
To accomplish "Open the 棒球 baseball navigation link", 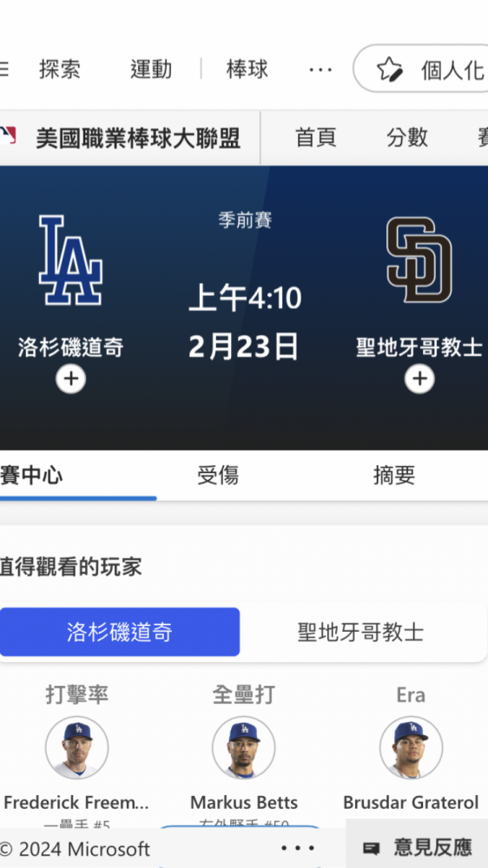I will (x=247, y=69).
